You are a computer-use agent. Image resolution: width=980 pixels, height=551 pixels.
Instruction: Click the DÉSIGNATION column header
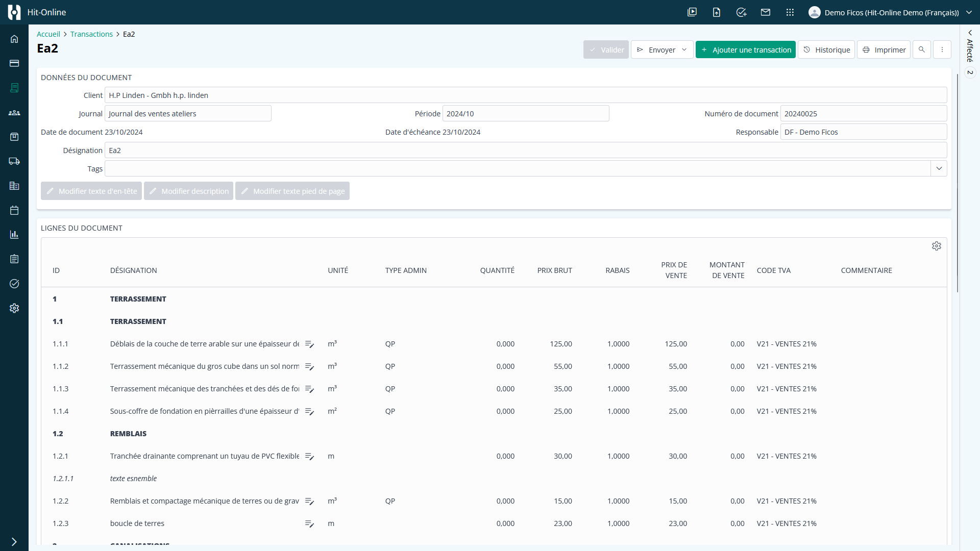coord(134,270)
